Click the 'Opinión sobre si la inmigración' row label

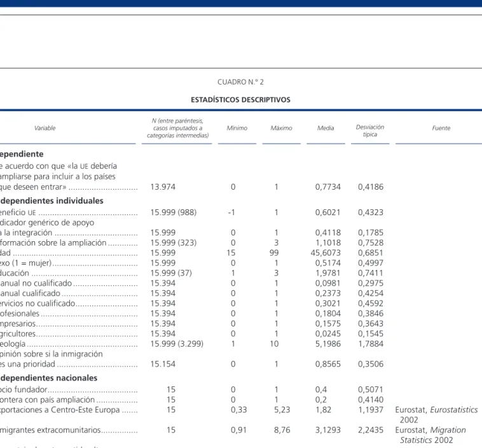[51, 354]
